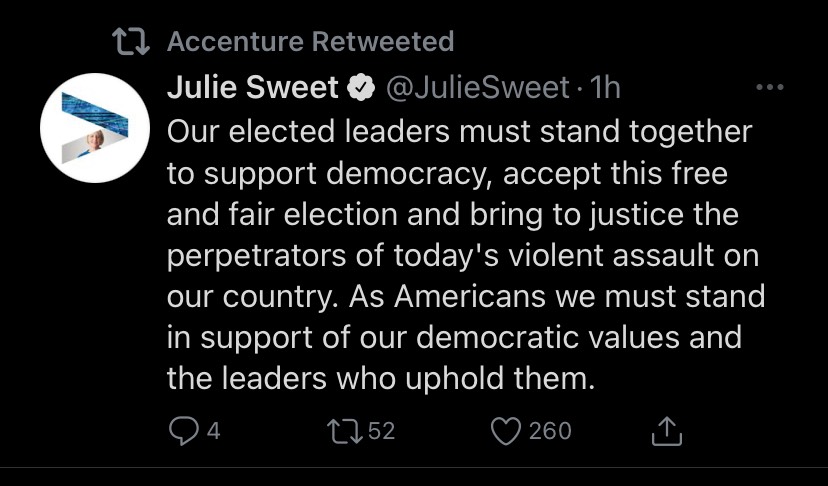Open the tweet text about elected leaders

[x=466, y=255]
